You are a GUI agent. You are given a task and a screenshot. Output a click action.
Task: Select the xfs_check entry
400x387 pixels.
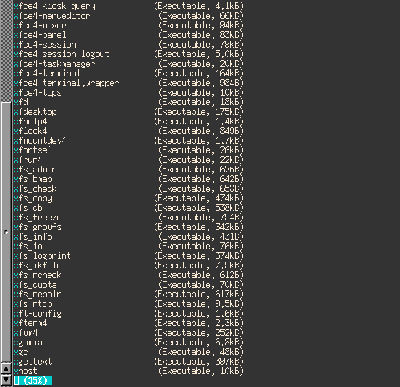(129, 188)
